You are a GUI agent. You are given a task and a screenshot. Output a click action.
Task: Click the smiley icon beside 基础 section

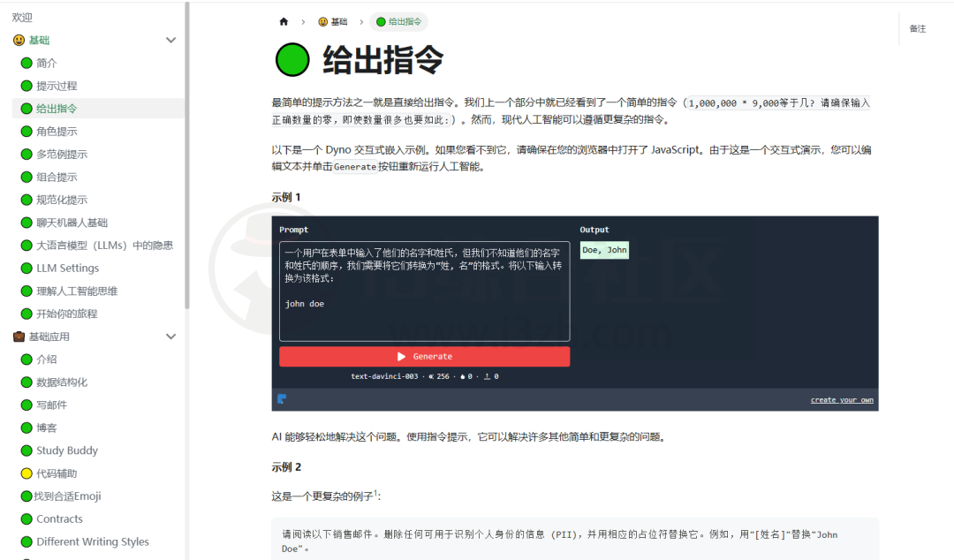(x=19, y=40)
